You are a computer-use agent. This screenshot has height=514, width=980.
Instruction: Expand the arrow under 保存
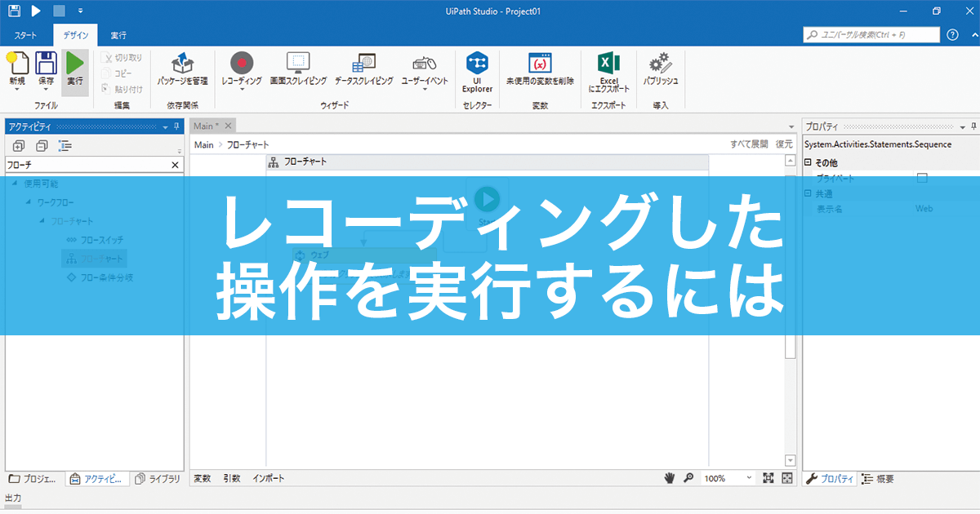47,90
